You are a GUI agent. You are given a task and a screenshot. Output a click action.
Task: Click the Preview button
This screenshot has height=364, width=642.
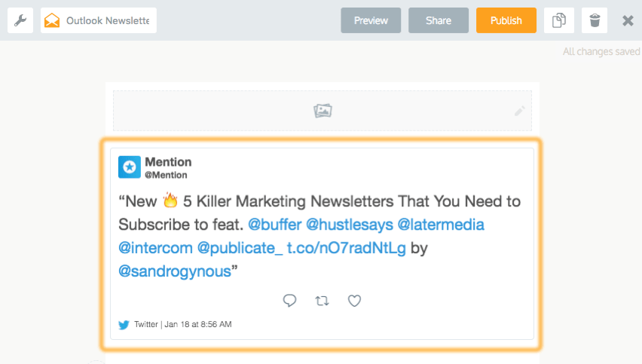point(371,20)
